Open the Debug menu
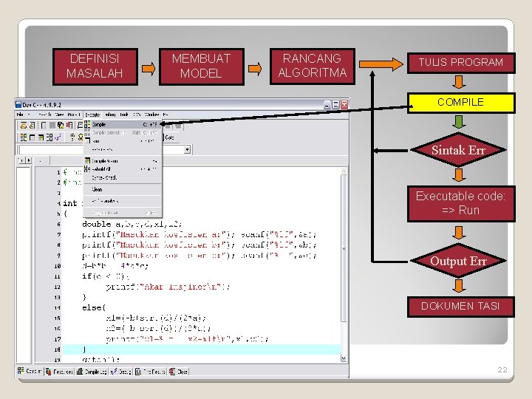This screenshot has width=532, height=399. (110, 115)
